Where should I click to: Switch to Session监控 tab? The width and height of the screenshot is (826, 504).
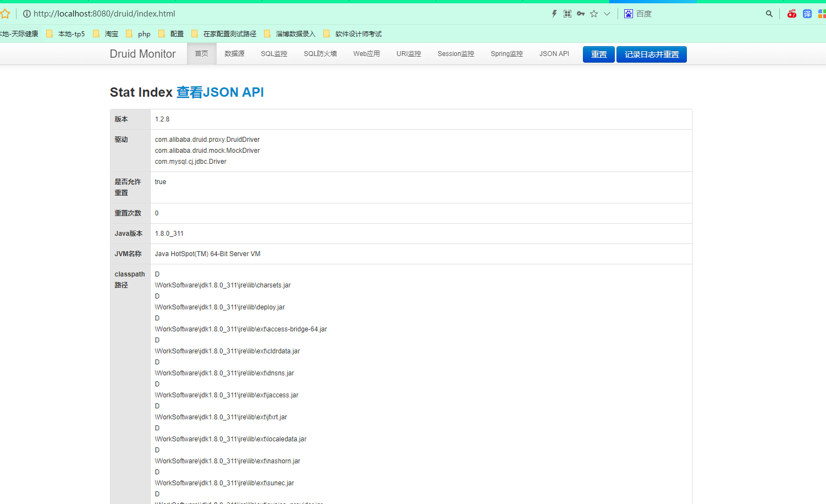(x=456, y=54)
